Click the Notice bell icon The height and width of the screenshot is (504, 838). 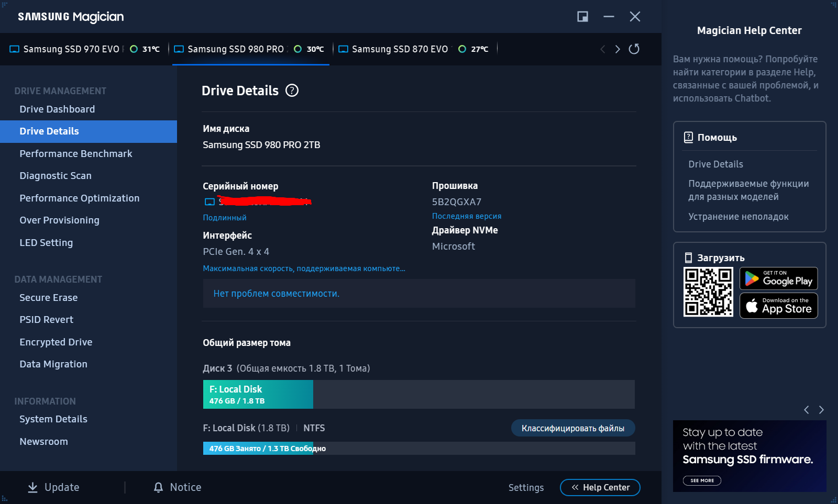click(158, 487)
